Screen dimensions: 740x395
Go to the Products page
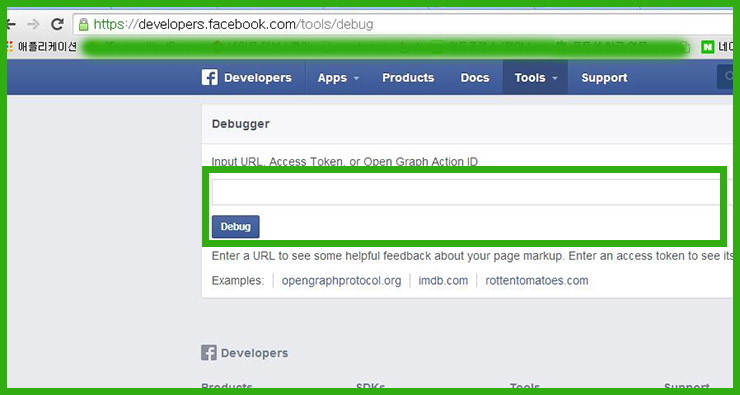pos(408,77)
